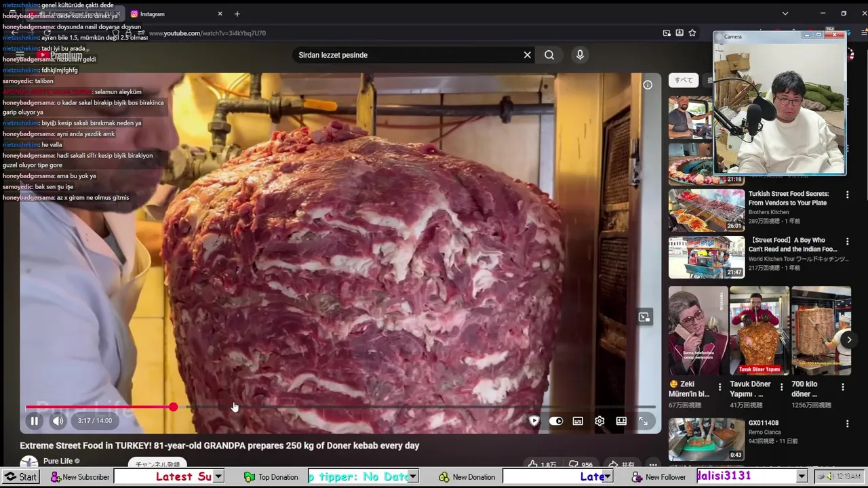Screen dimensions: 868x488
Task: Click Top Donation taskbar item
Action: click(271, 476)
